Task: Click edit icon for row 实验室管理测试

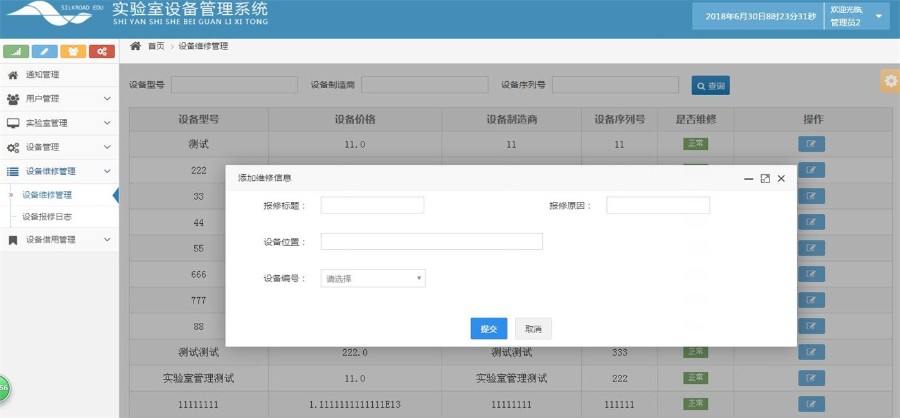Action: 811,378
